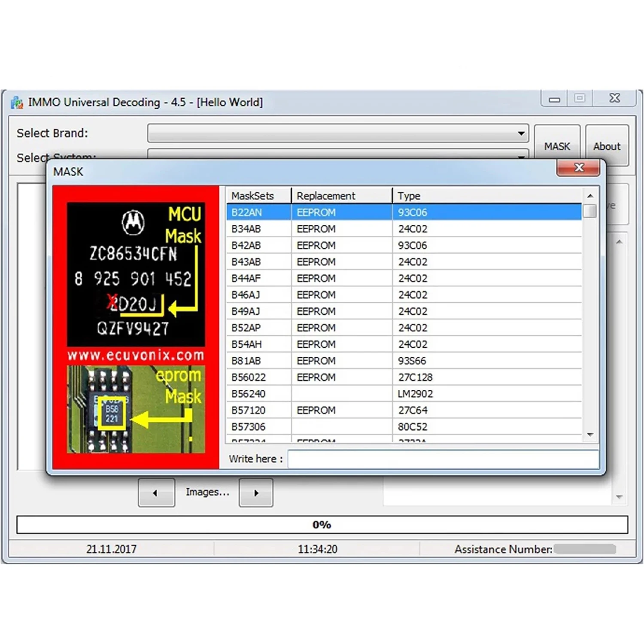
Task: Open the Select Brand dropdown
Action: (x=338, y=133)
